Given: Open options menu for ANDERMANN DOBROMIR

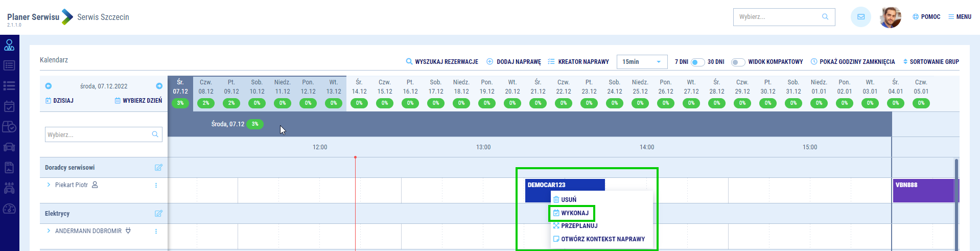Looking at the screenshot, I should pos(156,232).
